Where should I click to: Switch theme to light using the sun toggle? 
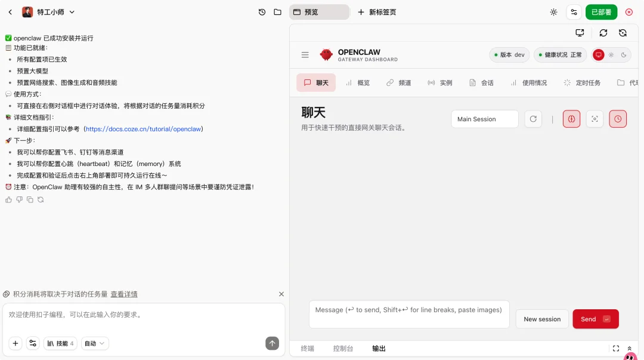point(611,54)
